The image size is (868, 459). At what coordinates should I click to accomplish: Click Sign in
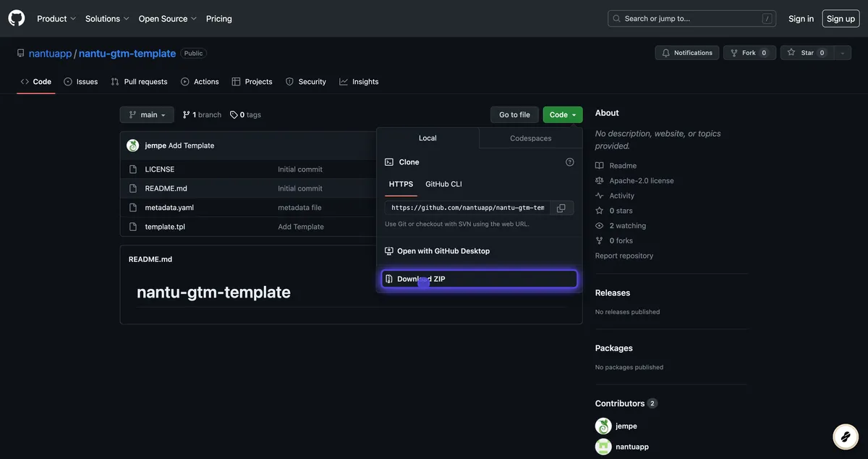pyautogui.click(x=801, y=19)
